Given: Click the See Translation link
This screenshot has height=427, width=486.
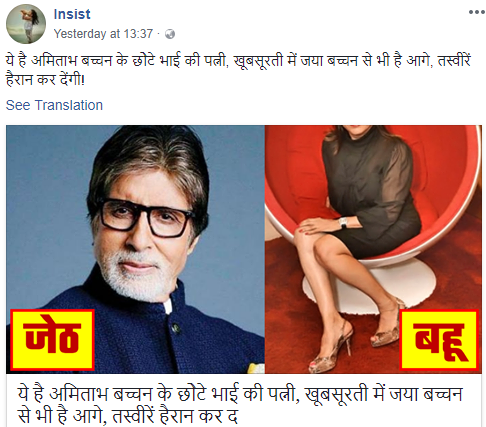Looking at the screenshot, I should pos(54,105).
